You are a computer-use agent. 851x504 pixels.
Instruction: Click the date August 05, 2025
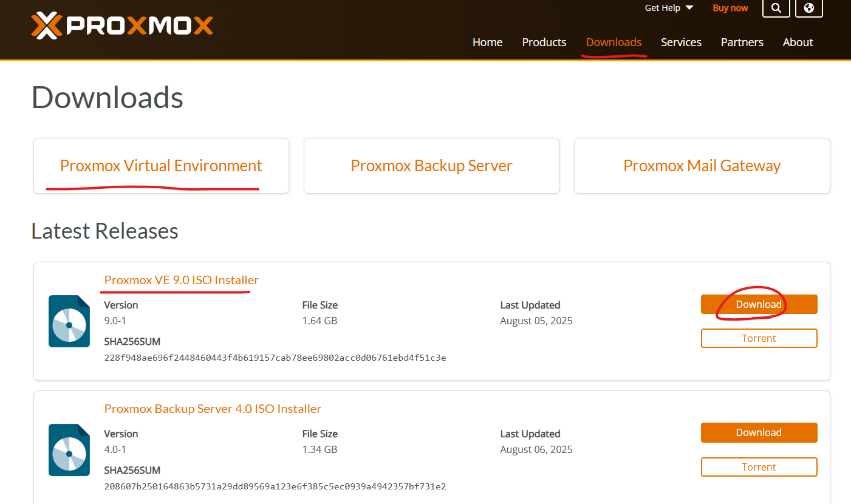pyautogui.click(x=536, y=321)
